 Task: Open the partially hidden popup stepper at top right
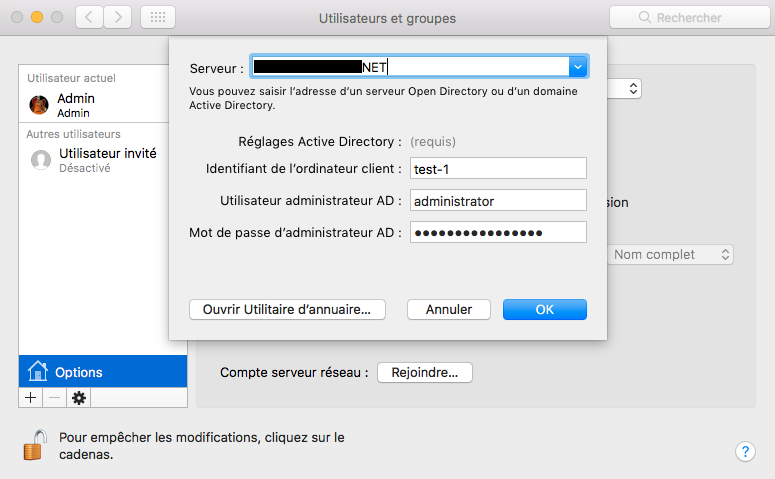tap(625, 89)
